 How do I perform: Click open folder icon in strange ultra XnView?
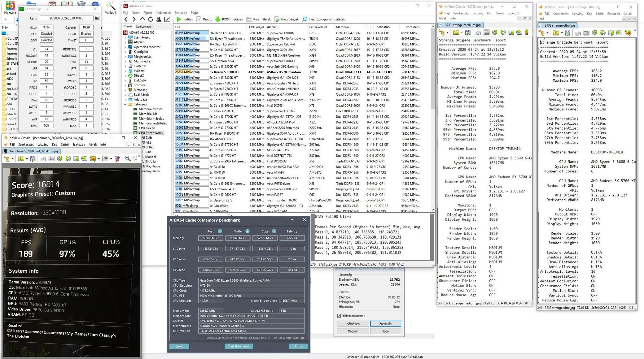click(555, 33)
